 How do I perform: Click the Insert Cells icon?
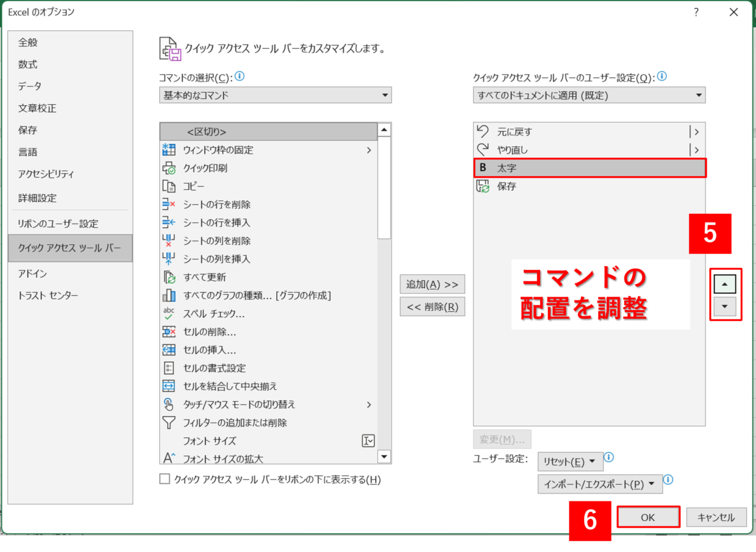coord(169,350)
